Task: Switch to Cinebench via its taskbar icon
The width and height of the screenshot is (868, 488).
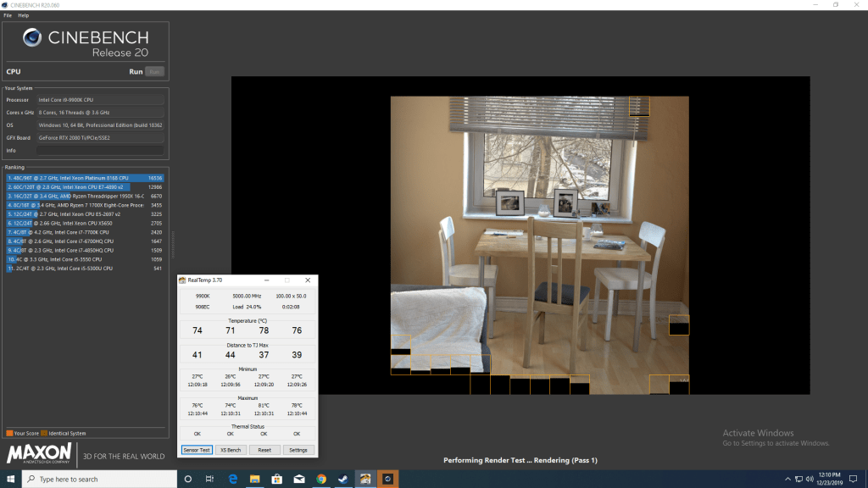Action: 387,480
